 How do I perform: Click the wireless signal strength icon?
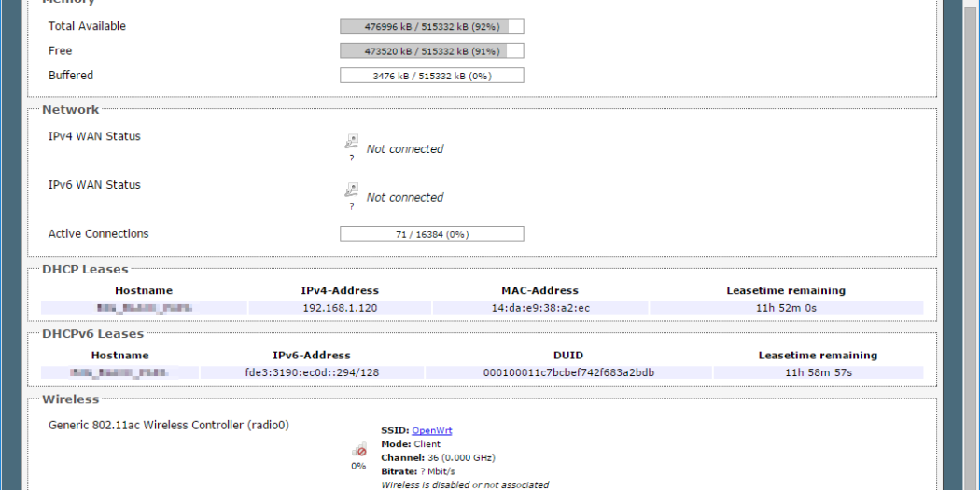[358, 450]
